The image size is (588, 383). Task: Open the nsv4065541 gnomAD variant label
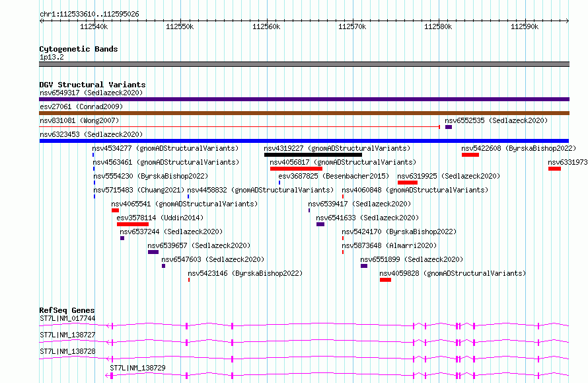(184, 204)
